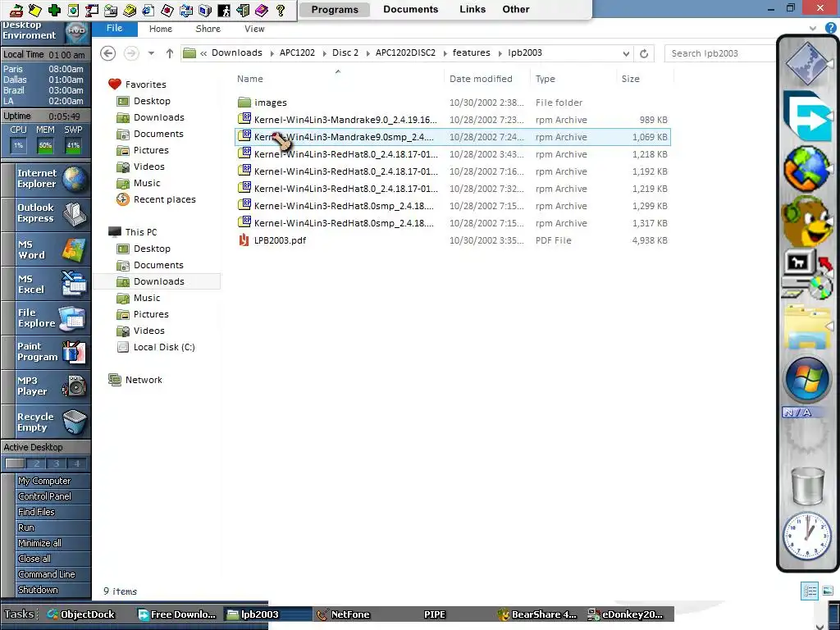840x630 pixels.
Task: Launch Outlook Express from the left panel
Action: click(46, 213)
